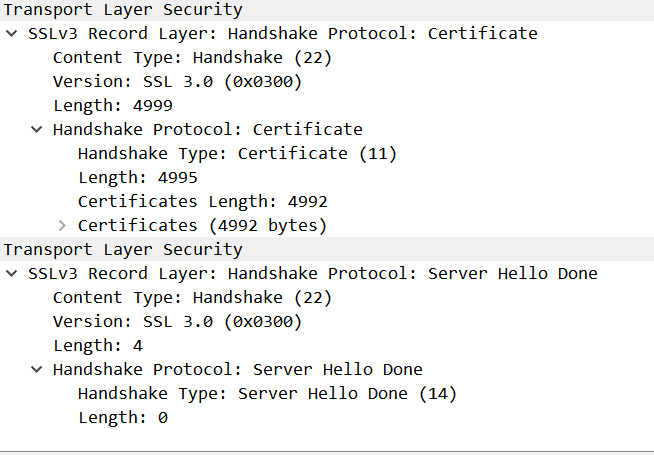Select the second Transport Layer Security header
The width and height of the screenshot is (654, 455).
(123, 249)
